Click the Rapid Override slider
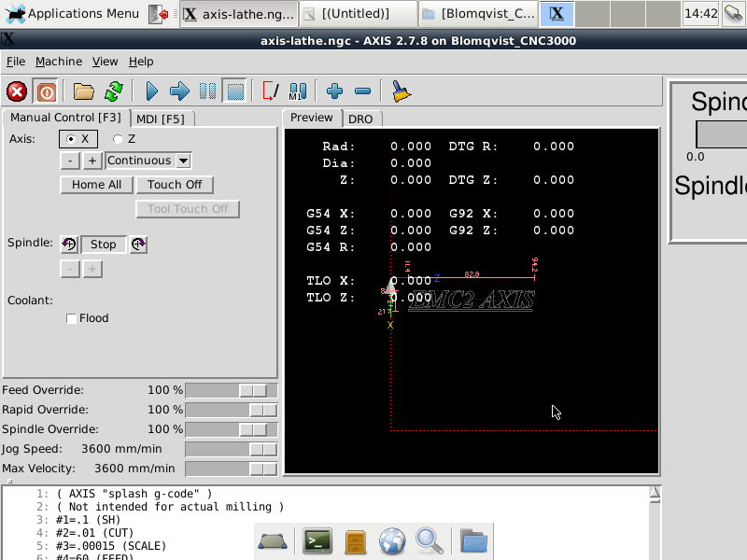 point(232,410)
